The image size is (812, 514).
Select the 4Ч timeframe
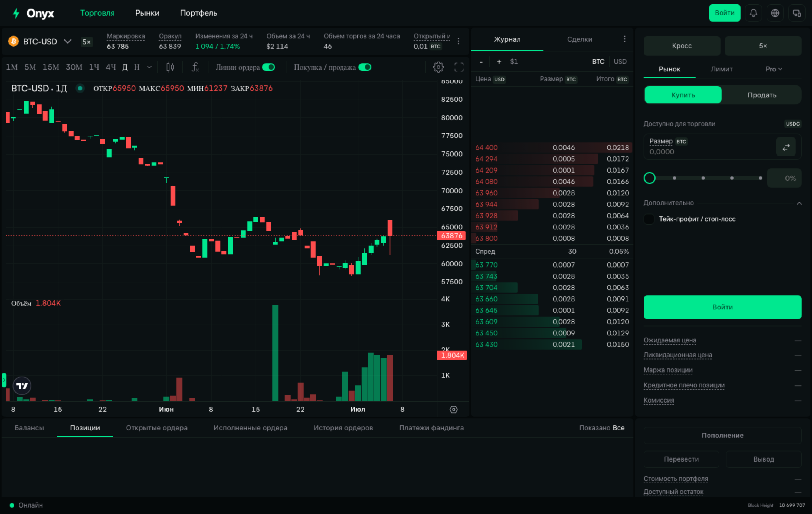[111, 67]
